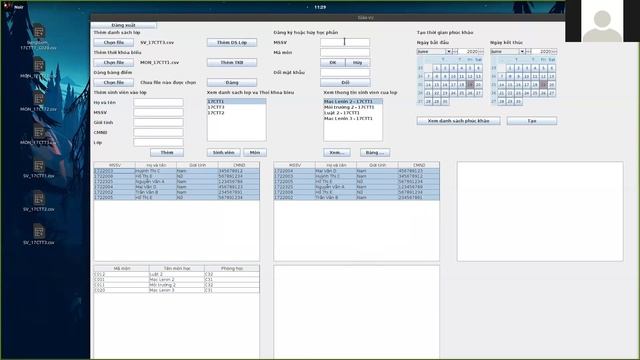Show timetable with Môn button

pos(255,153)
